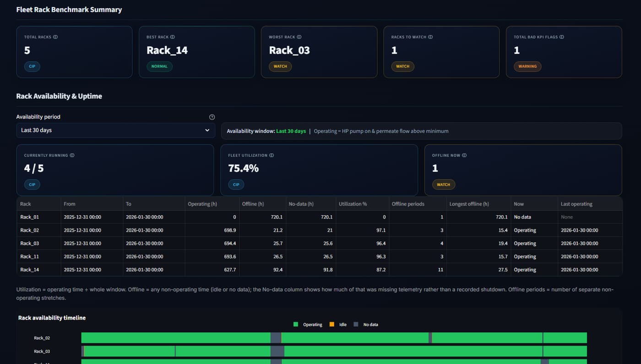Viewport: 641px width, 364px height.
Task: Click the info icon next to Offline Now
Action: [464, 155]
